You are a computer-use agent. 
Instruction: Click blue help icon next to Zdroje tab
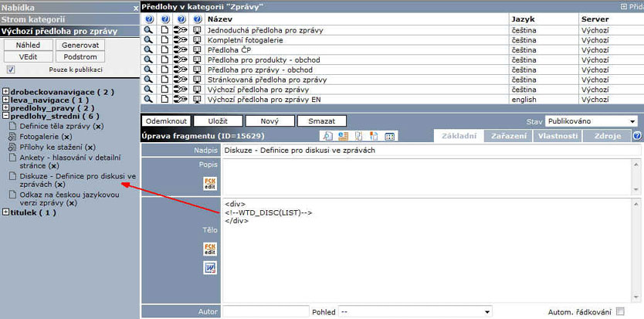pos(637,136)
